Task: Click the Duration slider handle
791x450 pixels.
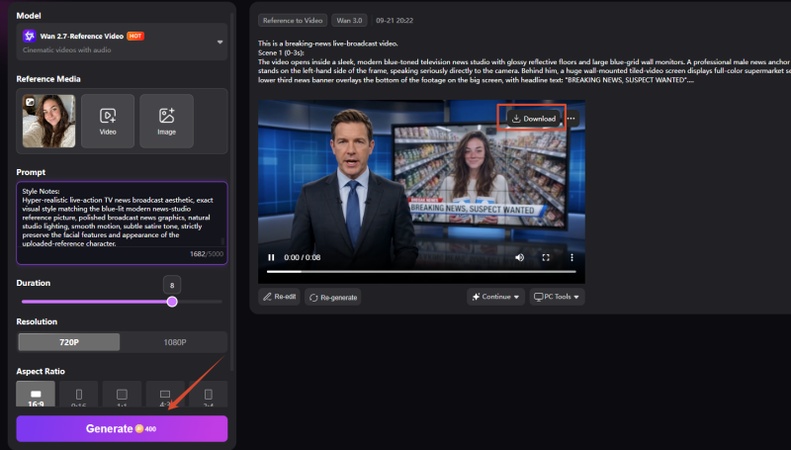Action: coord(172,302)
